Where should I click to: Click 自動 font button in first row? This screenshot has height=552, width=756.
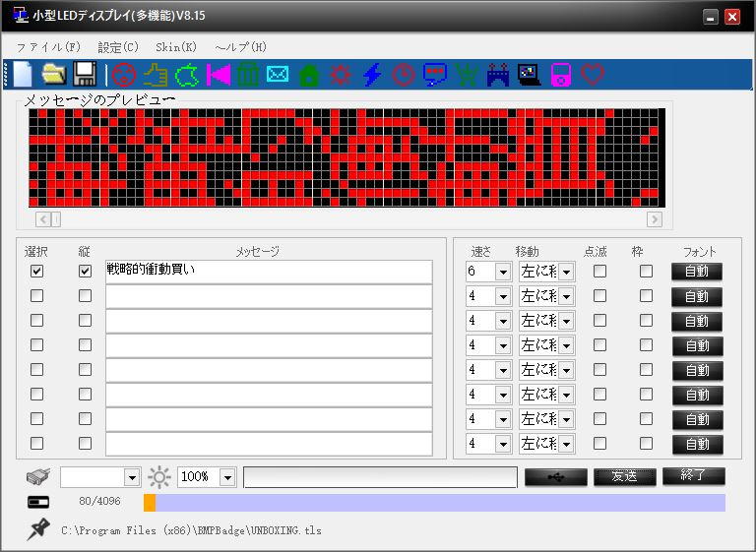point(697,272)
